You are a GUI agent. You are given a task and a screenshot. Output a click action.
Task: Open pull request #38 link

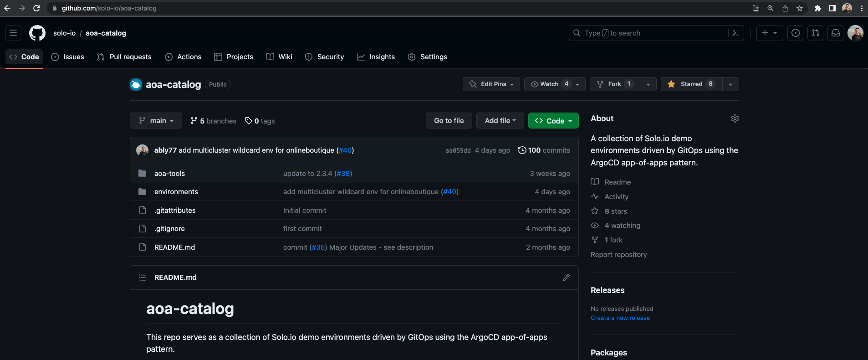point(343,174)
